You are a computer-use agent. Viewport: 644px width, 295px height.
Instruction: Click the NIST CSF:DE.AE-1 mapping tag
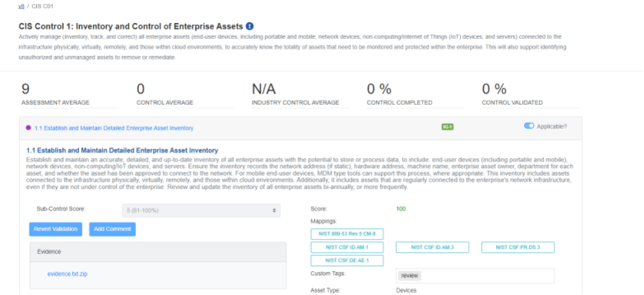(x=347, y=261)
